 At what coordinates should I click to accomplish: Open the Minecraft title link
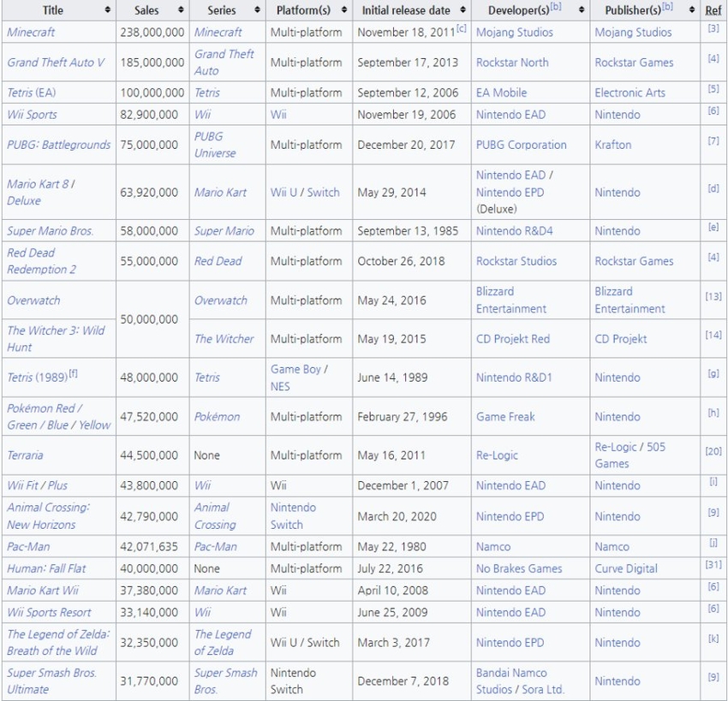[31, 32]
